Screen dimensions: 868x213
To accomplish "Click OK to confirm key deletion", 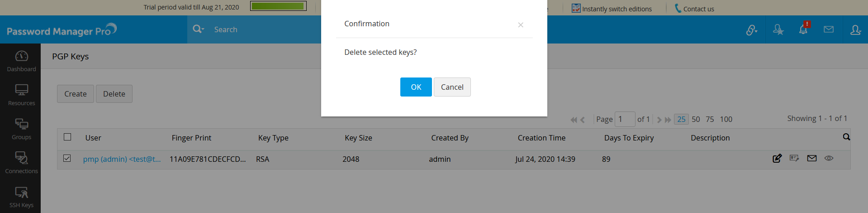I will [x=416, y=87].
